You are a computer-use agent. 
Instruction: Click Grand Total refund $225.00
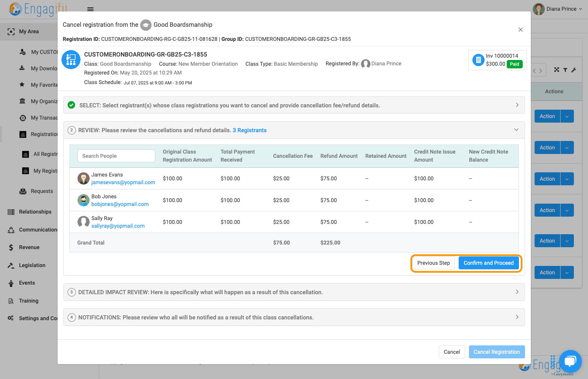[x=330, y=243]
